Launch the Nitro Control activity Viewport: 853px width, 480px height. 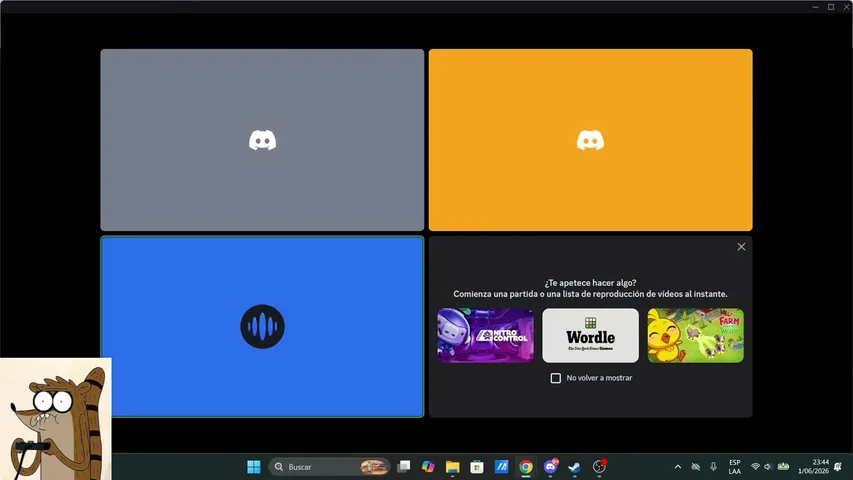tap(485, 335)
